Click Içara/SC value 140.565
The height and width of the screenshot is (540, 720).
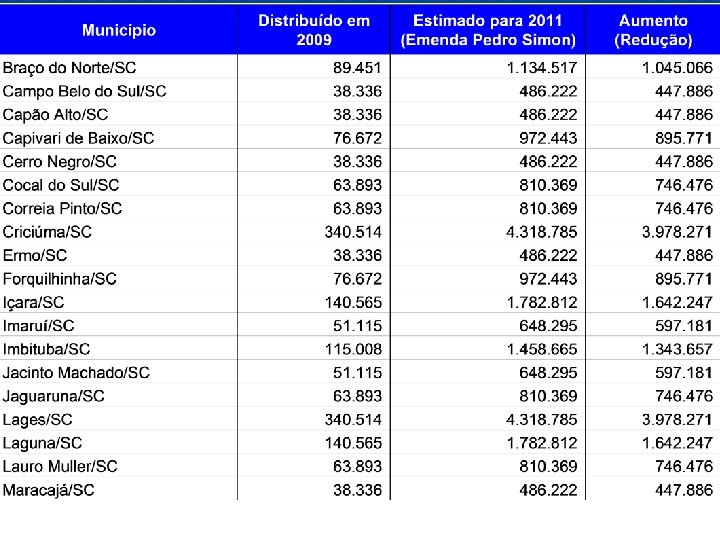coord(353,302)
